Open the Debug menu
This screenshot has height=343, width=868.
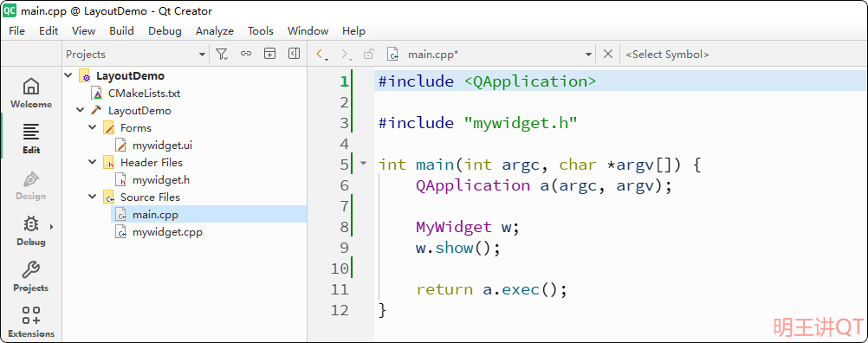point(165,31)
